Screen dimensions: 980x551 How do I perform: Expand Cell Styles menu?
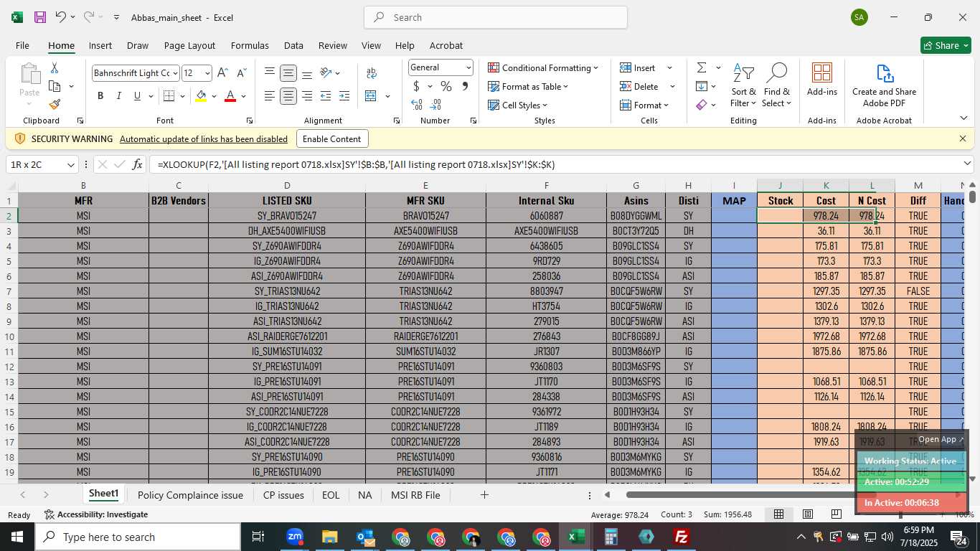point(519,105)
